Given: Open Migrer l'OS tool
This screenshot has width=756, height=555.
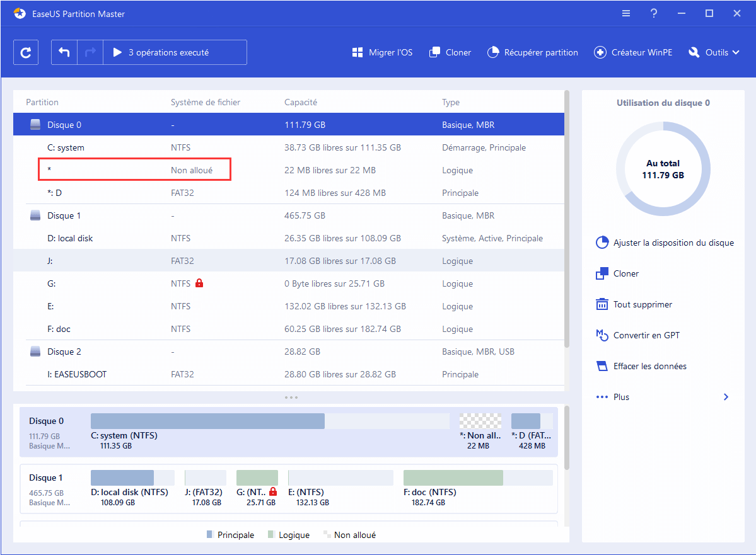Looking at the screenshot, I should 382,52.
